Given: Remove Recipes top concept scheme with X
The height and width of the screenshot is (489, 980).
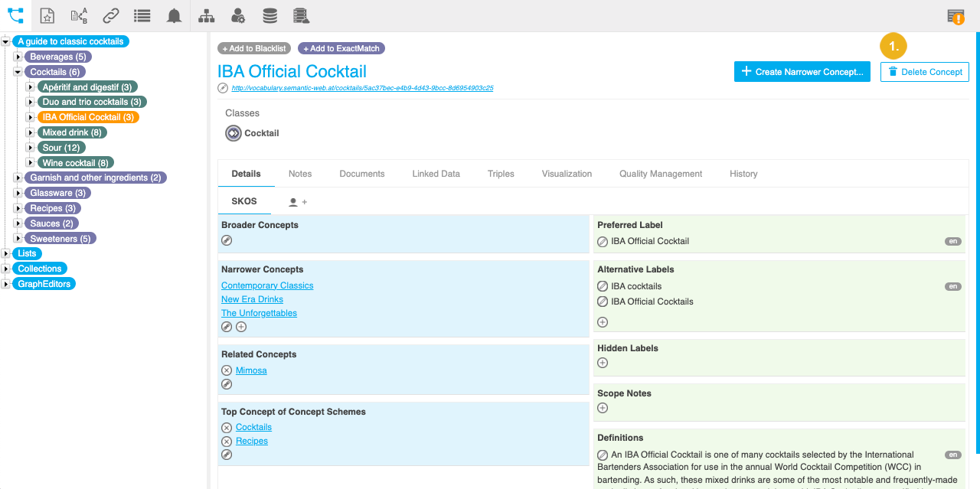Looking at the screenshot, I should pos(227,442).
